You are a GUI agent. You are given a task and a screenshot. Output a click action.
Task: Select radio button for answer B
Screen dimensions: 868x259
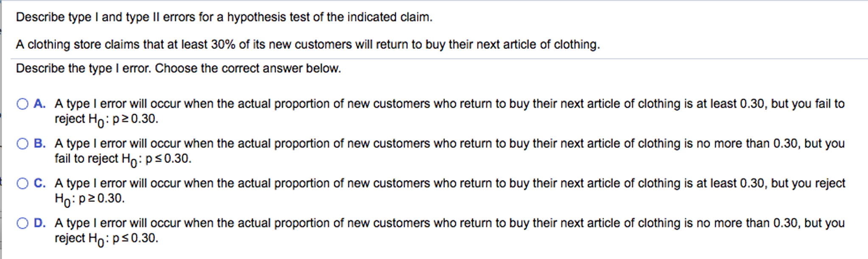click(x=22, y=144)
